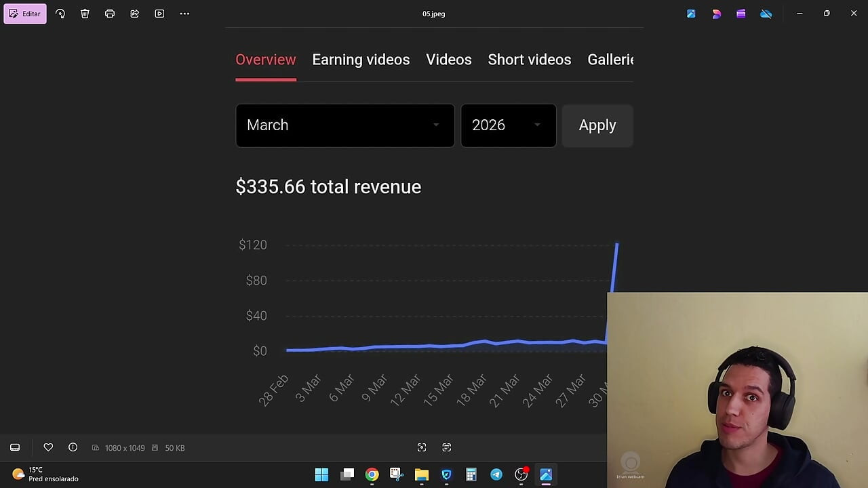Open the Windows Start menu
Image resolution: width=868 pixels, height=488 pixels.
click(321, 474)
